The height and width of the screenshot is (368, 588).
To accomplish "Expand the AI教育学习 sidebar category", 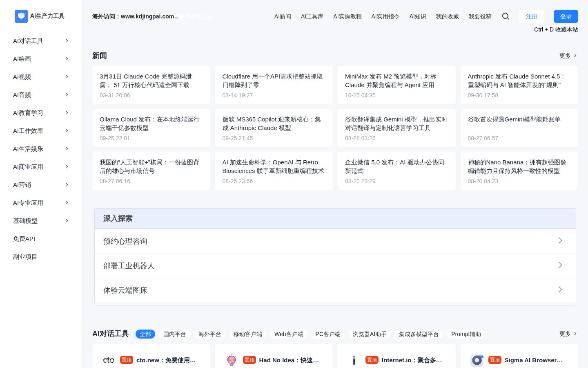I will [x=41, y=113].
